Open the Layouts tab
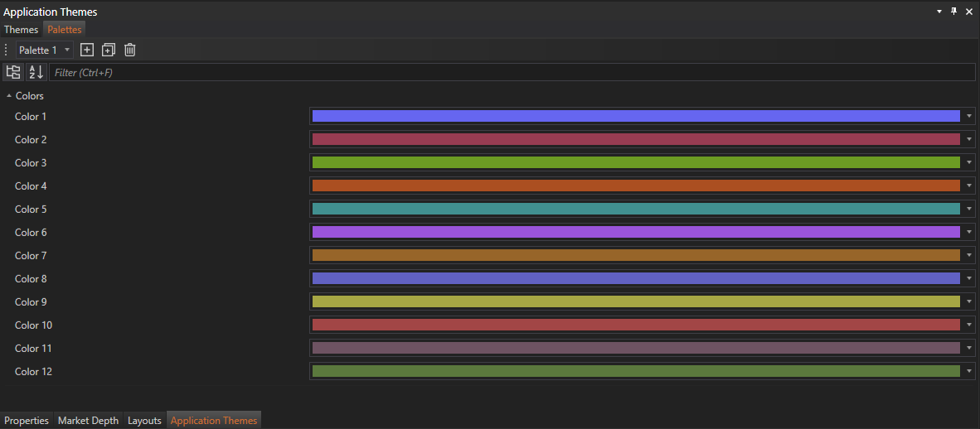This screenshot has width=980, height=429. click(144, 421)
